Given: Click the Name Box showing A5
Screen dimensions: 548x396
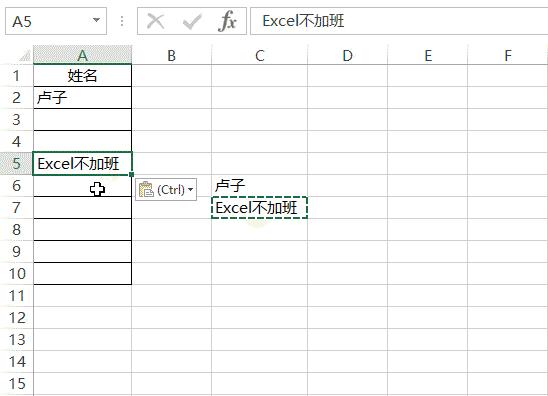Looking at the screenshot, I should point(56,21).
